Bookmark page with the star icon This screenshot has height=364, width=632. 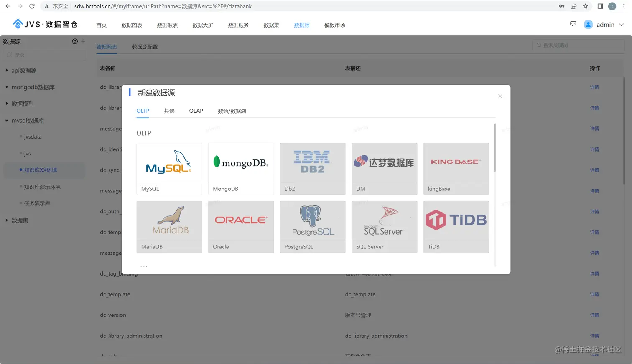coord(585,6)
